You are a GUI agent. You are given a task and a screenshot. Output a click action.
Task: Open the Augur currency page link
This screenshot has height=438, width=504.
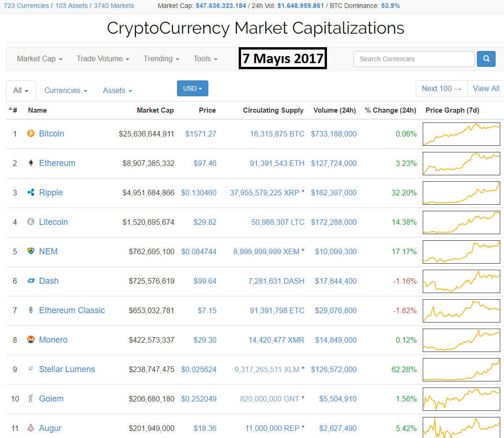point(50,428)
